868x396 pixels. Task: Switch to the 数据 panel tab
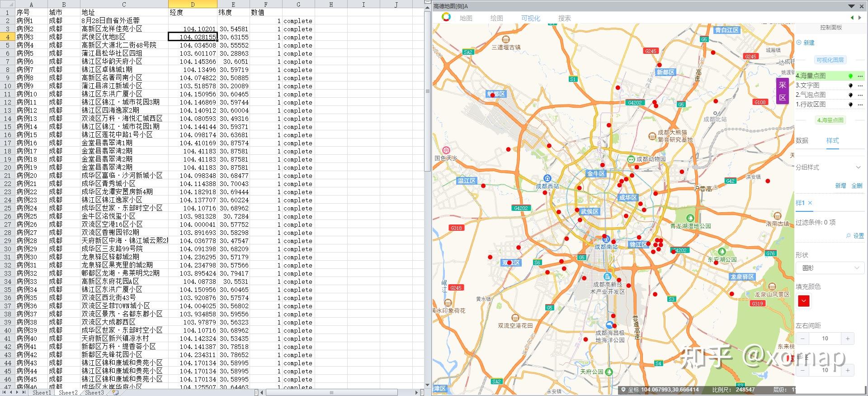click(x=802, y=141)
